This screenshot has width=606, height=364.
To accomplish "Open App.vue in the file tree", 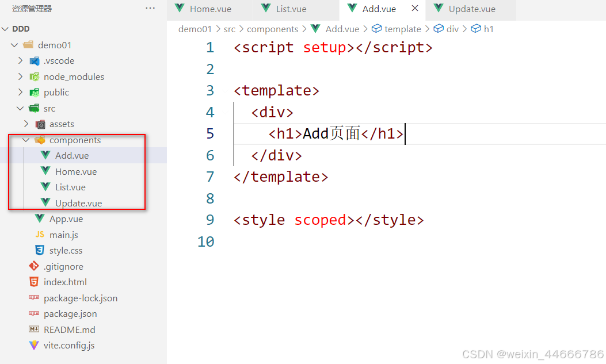I will (66, 219).
